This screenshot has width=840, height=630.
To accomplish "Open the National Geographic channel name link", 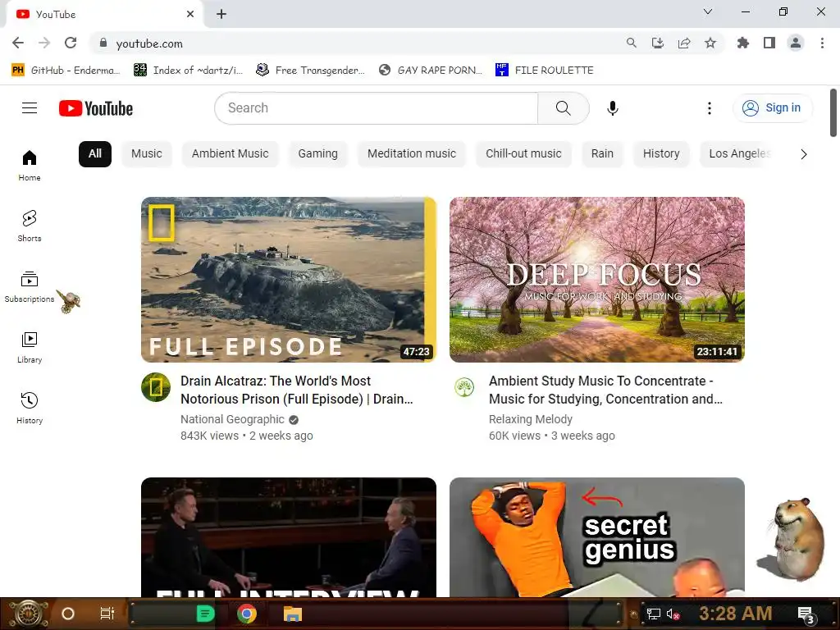I will [232, 419].
